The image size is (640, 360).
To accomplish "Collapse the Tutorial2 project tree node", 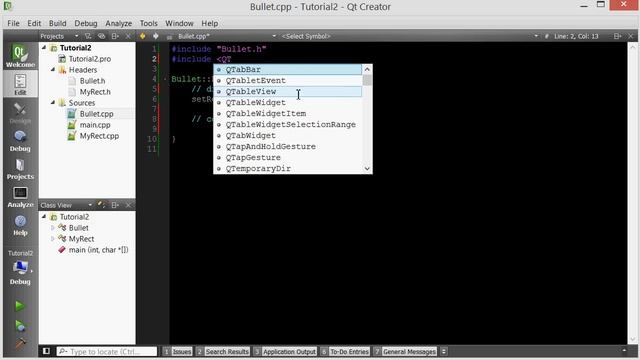I will pos(44,47).
